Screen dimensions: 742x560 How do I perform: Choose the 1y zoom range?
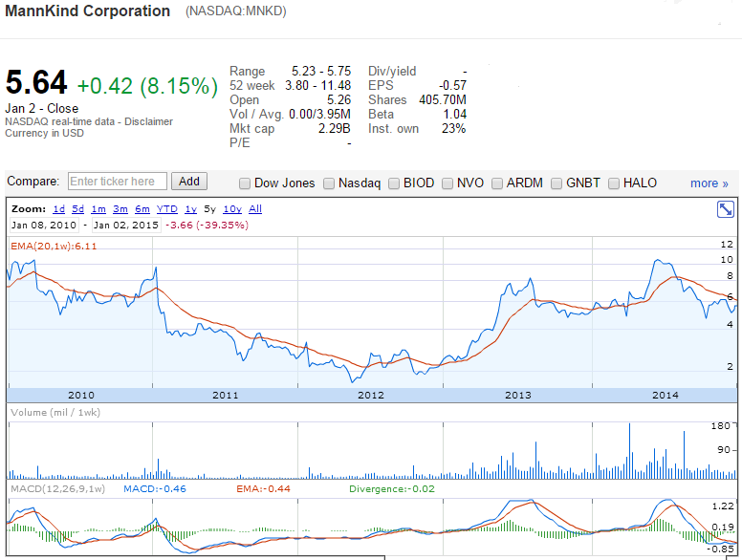click(x=190, y=209)
